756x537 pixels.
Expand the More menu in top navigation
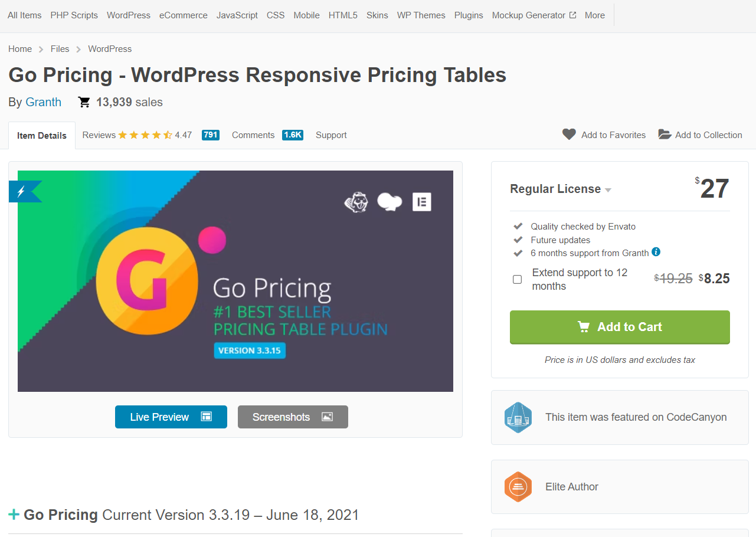(x=595, y=15)
